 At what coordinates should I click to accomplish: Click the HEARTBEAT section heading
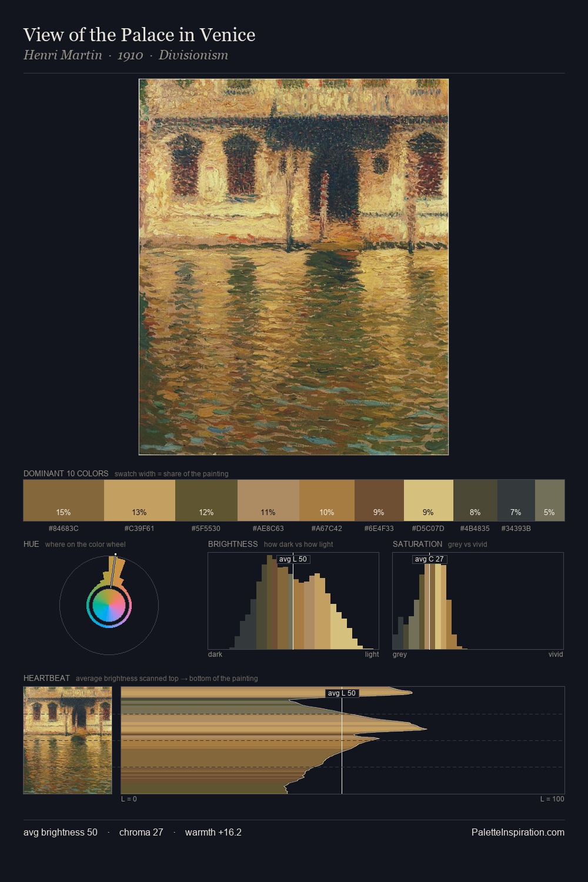[46, 678]
